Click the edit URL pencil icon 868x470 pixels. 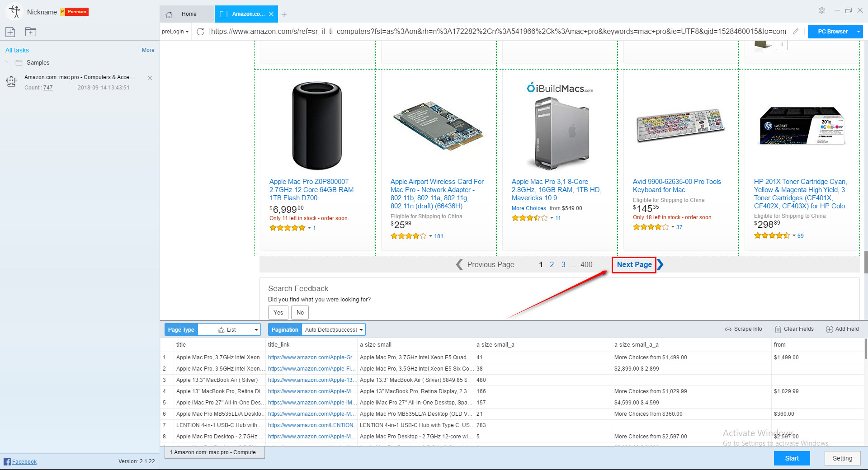[x=796, y=31]
